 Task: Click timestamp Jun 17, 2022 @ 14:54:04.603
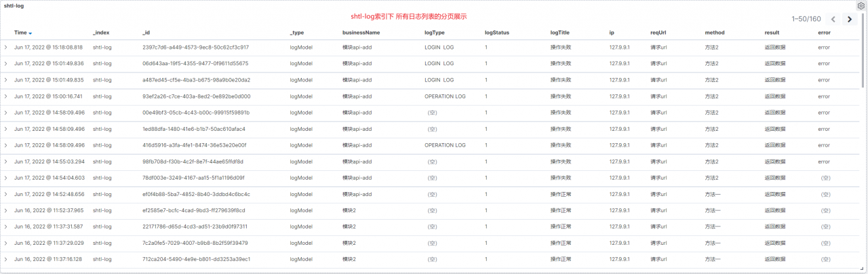pos(49,178)
